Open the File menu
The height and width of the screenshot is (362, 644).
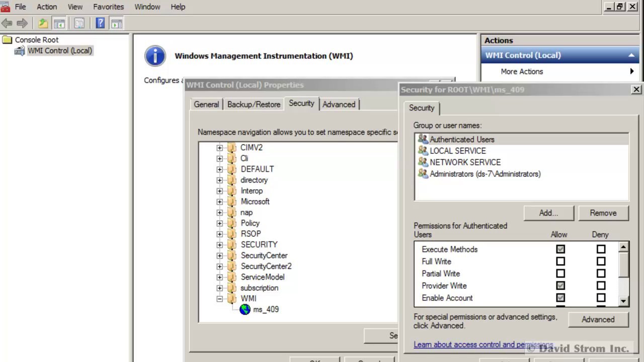point(20,7)
